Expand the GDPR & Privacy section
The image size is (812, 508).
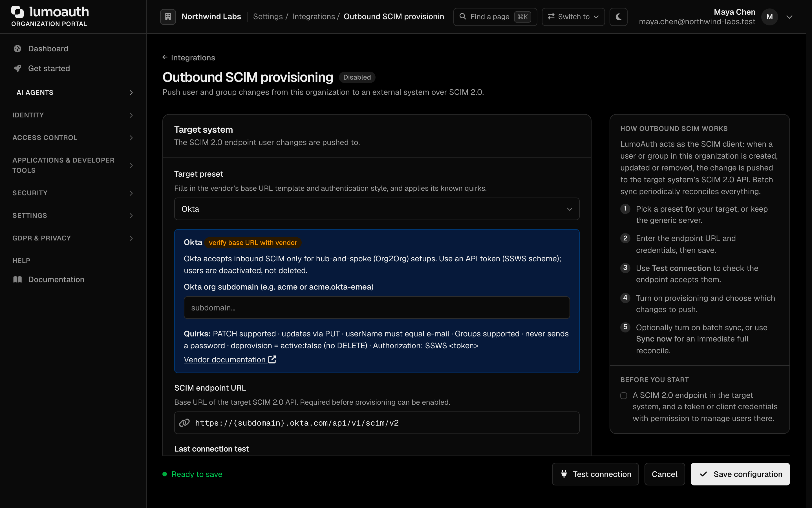point(73,238)
